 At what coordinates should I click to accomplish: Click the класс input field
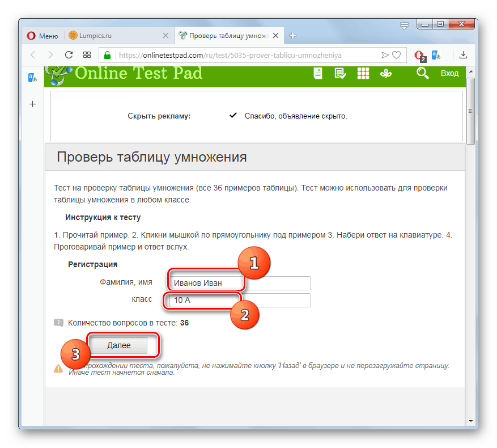click(240, 300)
